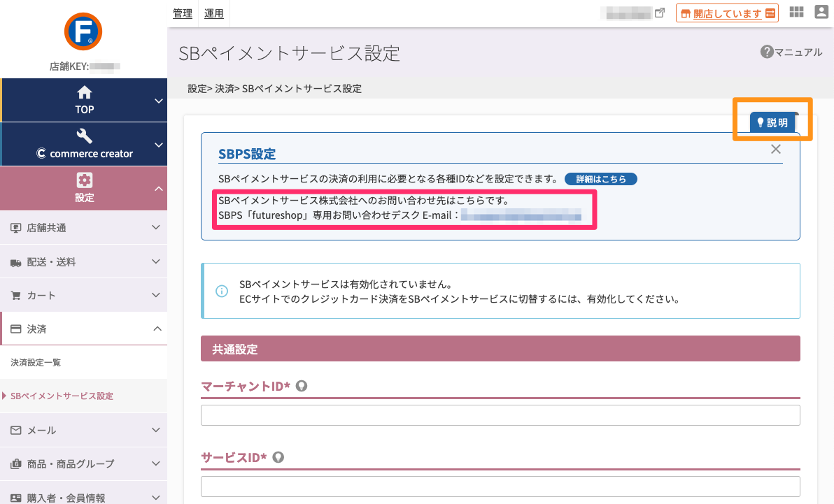Image resolution: width=834 pixels, height=504 pixels.
Task: Click the カート cart icon
Action: pos(16,296)
